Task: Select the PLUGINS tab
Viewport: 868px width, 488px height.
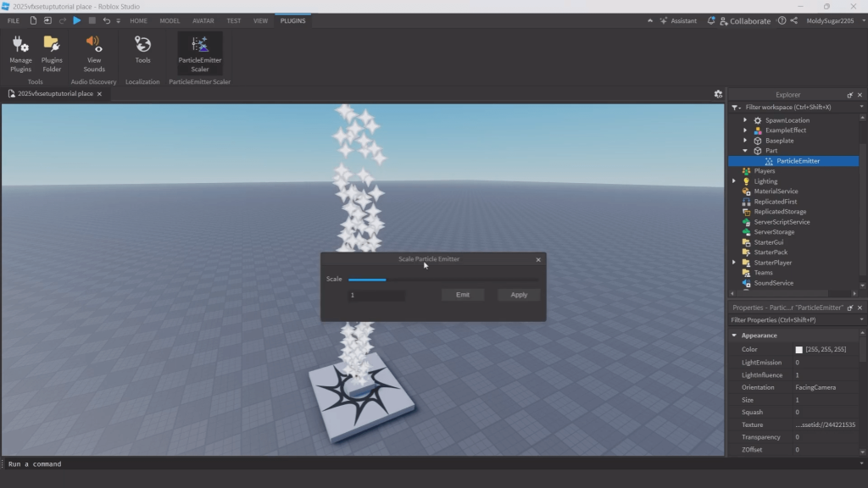Action: click(x=292, y=20)
